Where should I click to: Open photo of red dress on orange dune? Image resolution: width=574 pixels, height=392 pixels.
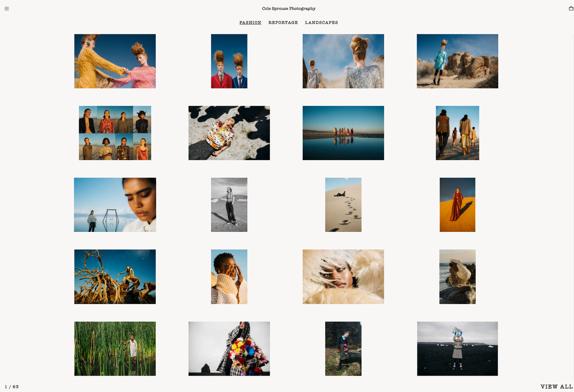click(x=458, y=205)
